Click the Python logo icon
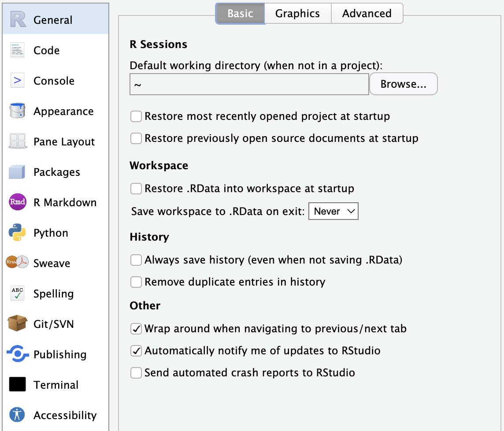This screenshot has height=431, width=504. coord(17,232)
